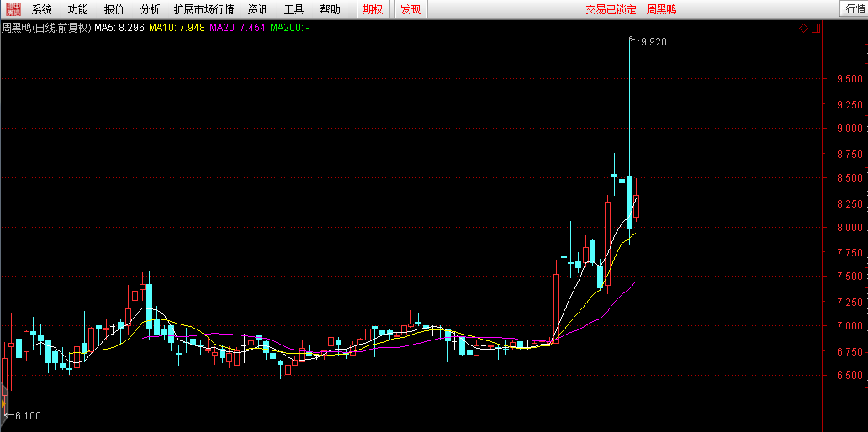
Task: Open the 系统 menu
Action: pyautogui.click(x=41, y=9)
